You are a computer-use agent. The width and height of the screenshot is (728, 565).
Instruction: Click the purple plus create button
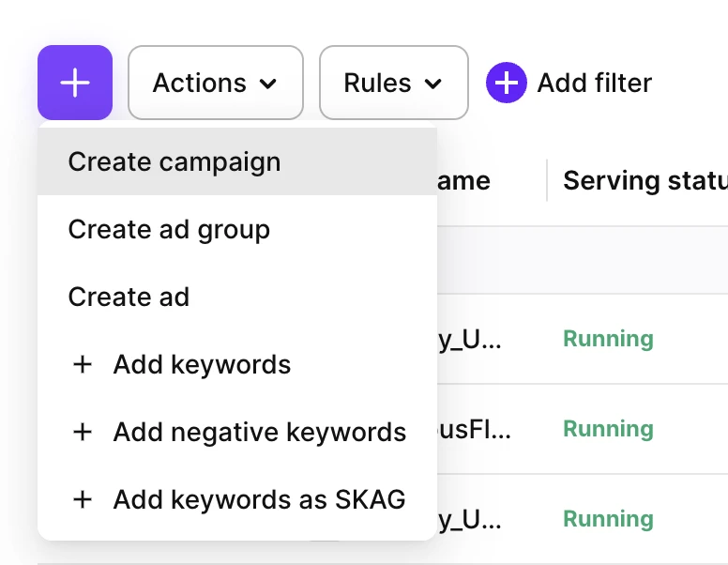pos(75,83)
